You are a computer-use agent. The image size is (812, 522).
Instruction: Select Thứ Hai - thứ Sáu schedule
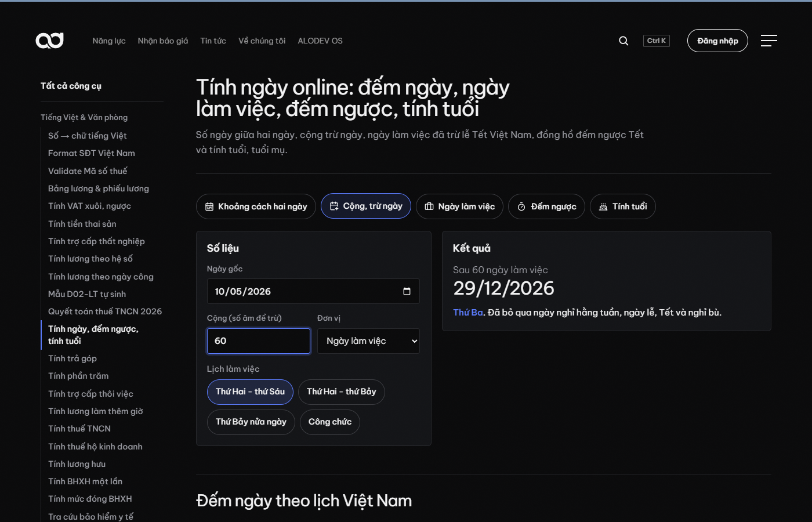click(250, 391)
